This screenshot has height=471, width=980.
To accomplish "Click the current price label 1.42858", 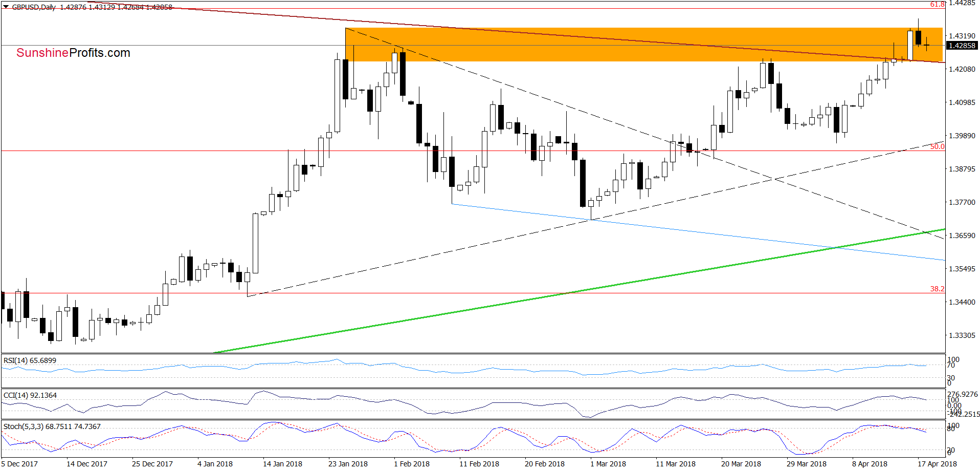I will [x=962, y=46].
